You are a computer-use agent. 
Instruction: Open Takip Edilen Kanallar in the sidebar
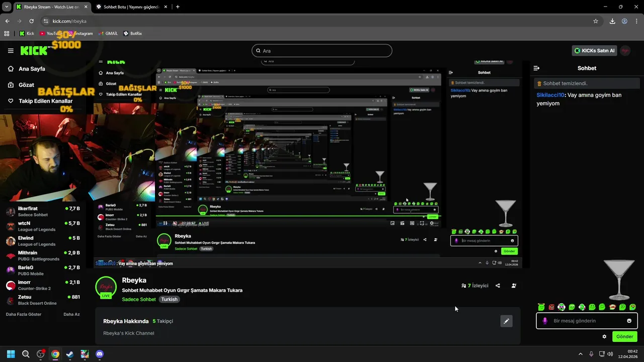click(x=40, y=101)
